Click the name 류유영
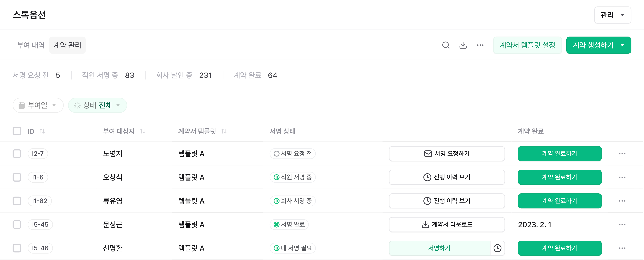Viewport: 644px width, 260px height. (x=112, y=201)
